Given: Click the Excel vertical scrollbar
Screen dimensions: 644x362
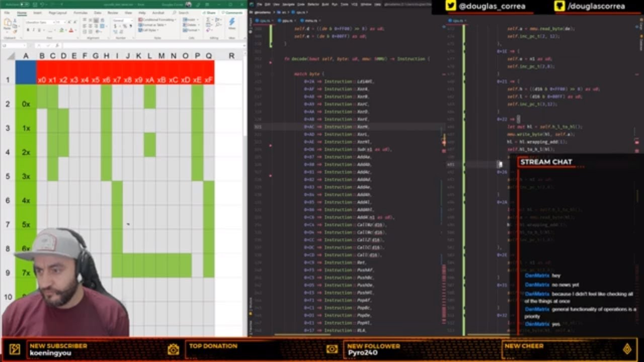Looking at the screenshot, I should pos(245,96).
